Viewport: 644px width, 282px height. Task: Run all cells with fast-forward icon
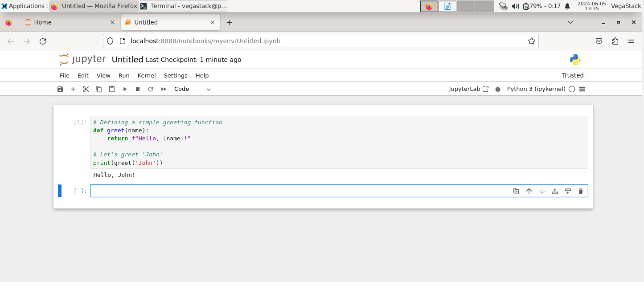click(x=163, y=89)
